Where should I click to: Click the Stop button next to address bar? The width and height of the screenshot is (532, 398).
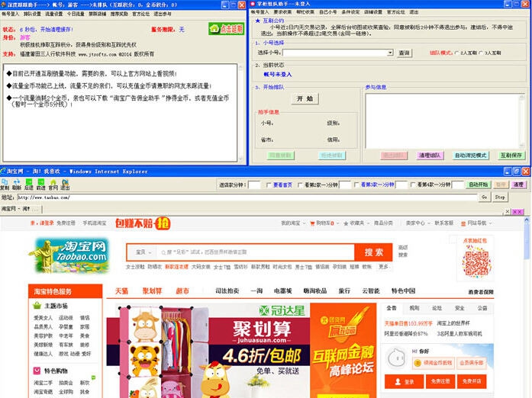point(500,197)
